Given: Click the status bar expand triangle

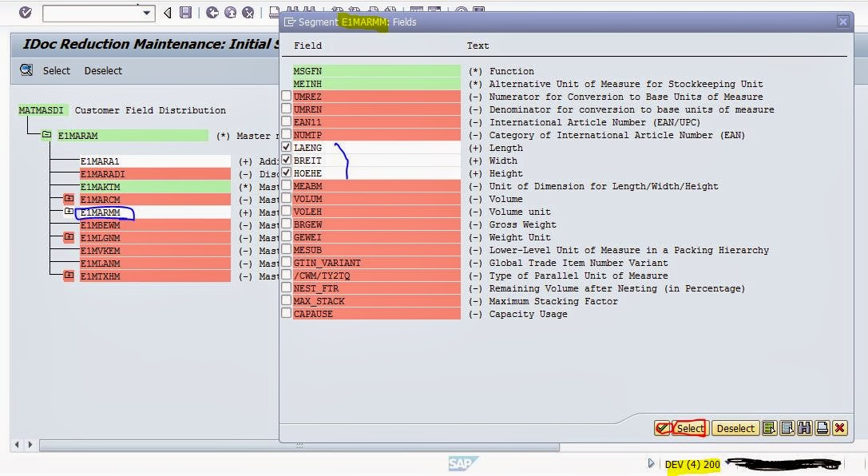Looking at the screenshot, I should (651, 463).
